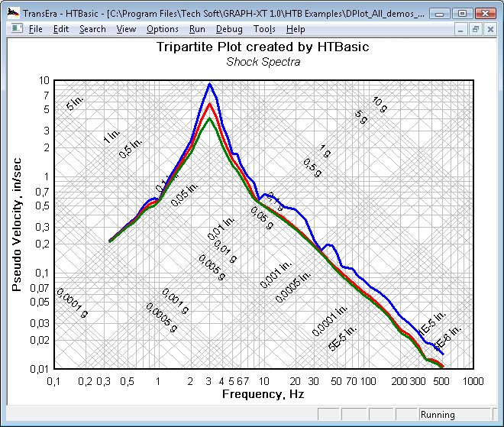Click the '5E-5 in.' grid label
Screen dimensions: 504x427
click(x=343, y=338)
